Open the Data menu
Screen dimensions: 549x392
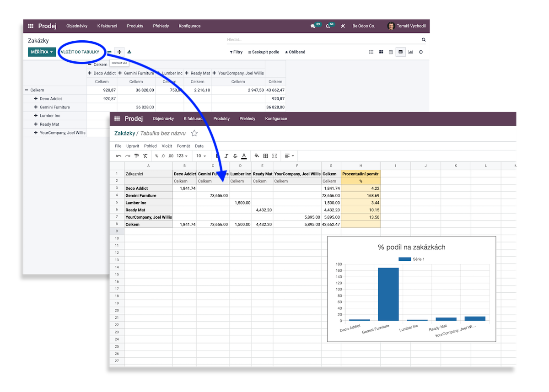[x=199, y=146]
